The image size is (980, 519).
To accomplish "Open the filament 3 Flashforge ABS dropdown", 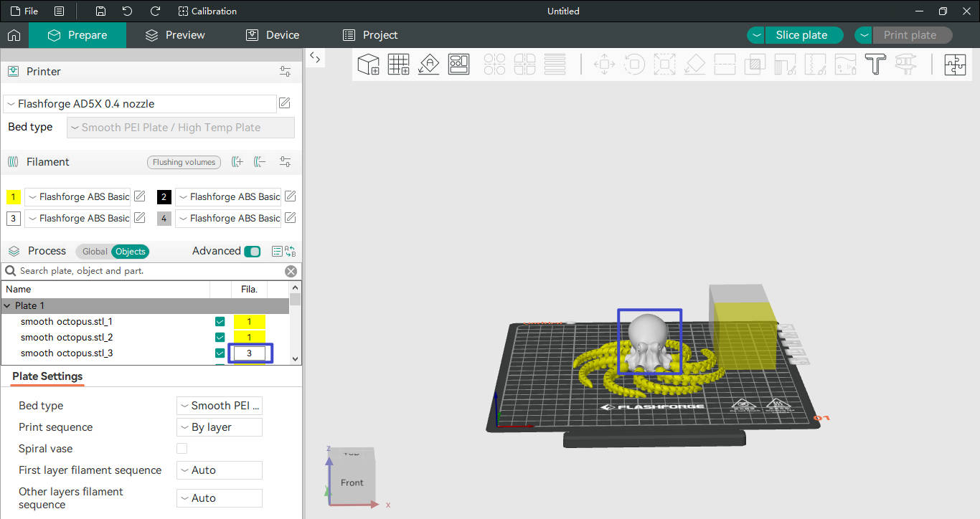I will (78, 218).
